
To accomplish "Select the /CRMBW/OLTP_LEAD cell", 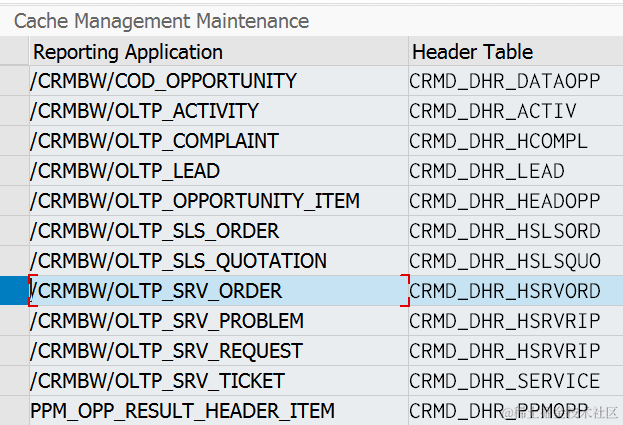I will pyautogui.click(x=219, y=171).
